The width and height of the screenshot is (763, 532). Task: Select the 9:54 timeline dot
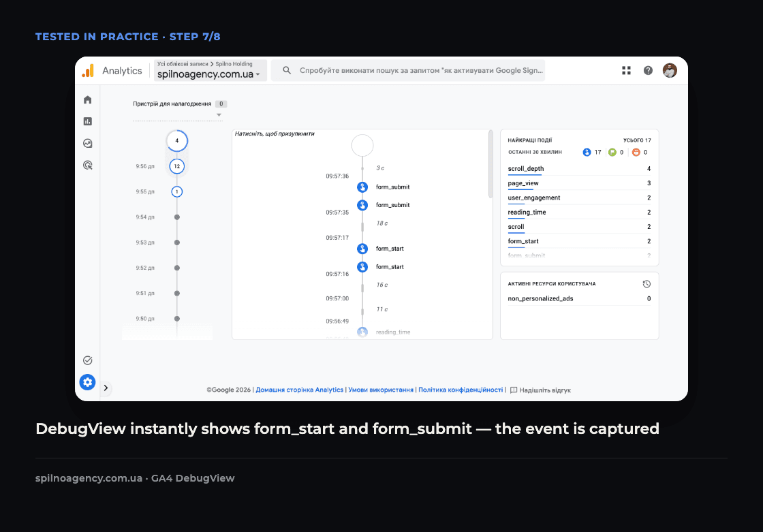[x=176, y=217]
